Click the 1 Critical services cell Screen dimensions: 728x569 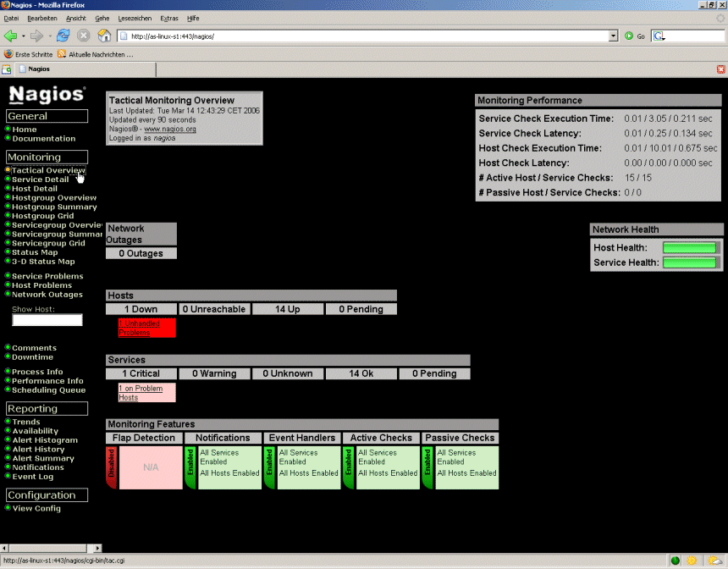tap(141, 374)
